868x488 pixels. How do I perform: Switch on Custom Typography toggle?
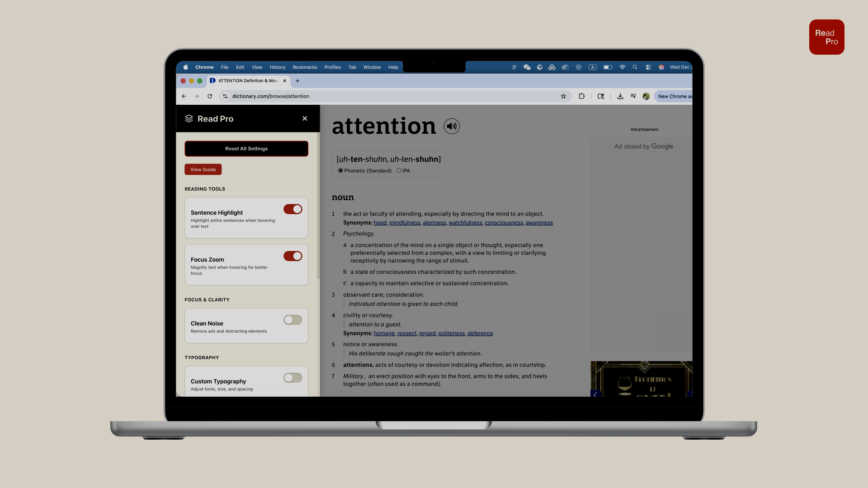[x=292, y=378]
